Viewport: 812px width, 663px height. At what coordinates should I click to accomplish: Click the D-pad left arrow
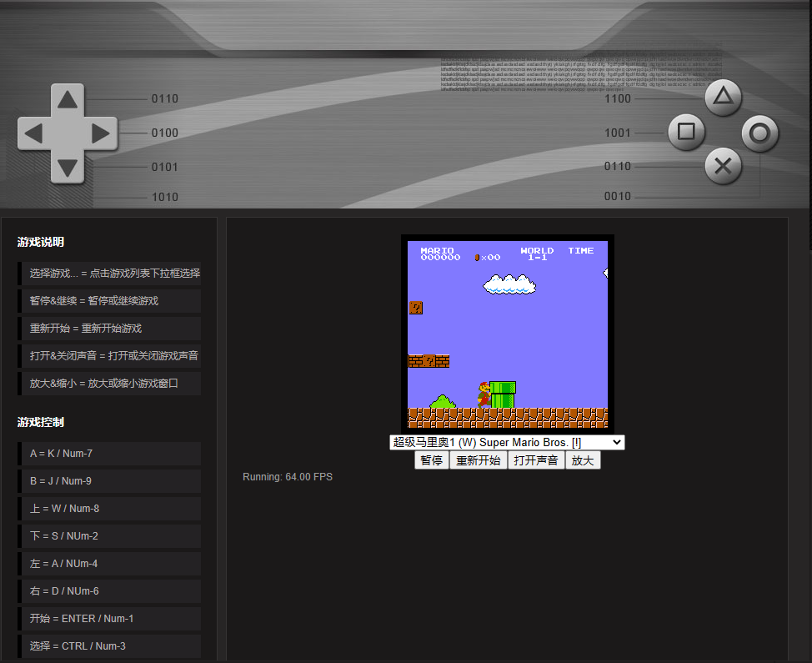pos(34,133)
